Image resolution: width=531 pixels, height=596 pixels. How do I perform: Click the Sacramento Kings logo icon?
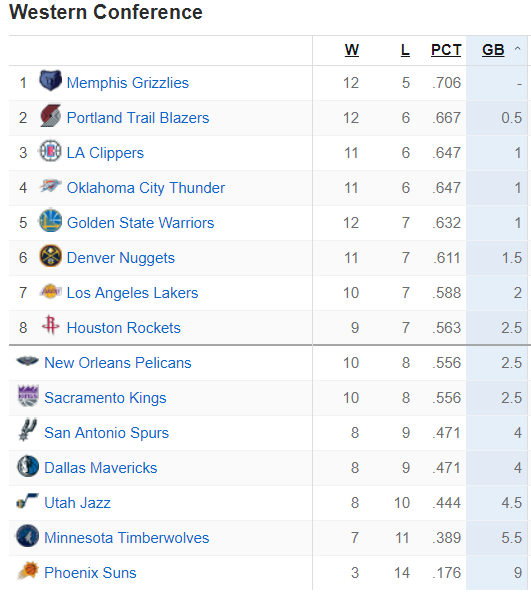coord(28,396)
